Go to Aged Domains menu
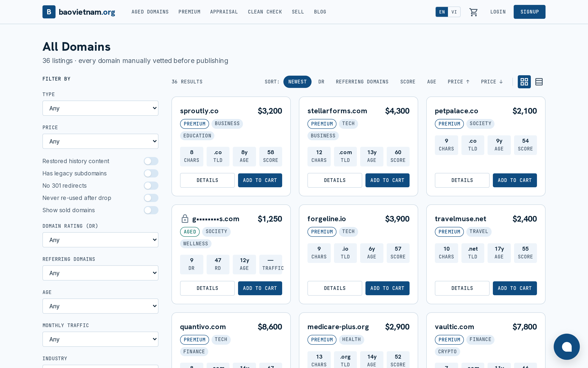 pyautogui.click(x=150, y=12)
